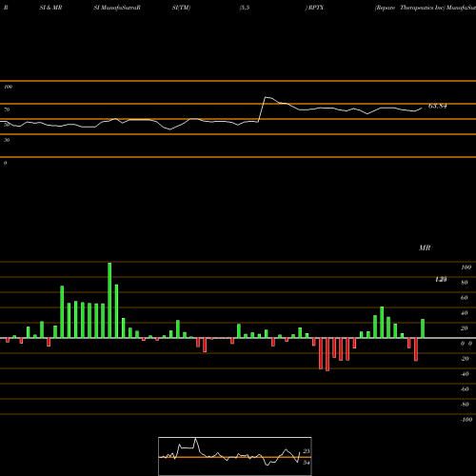This screenshot has width=476, height=476.
Task: Click the 'SI(TM)' header text
Action: click(x=181, y=8)
